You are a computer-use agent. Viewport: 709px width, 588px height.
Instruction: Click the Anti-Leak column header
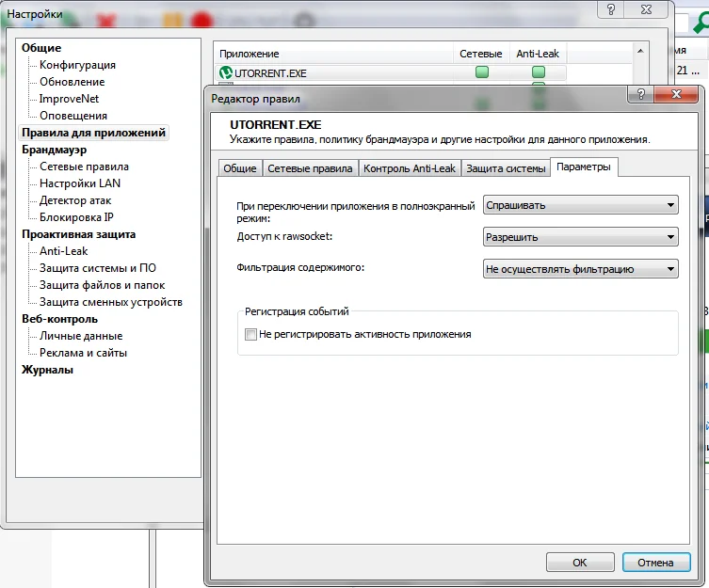click(x=538, y=54)
